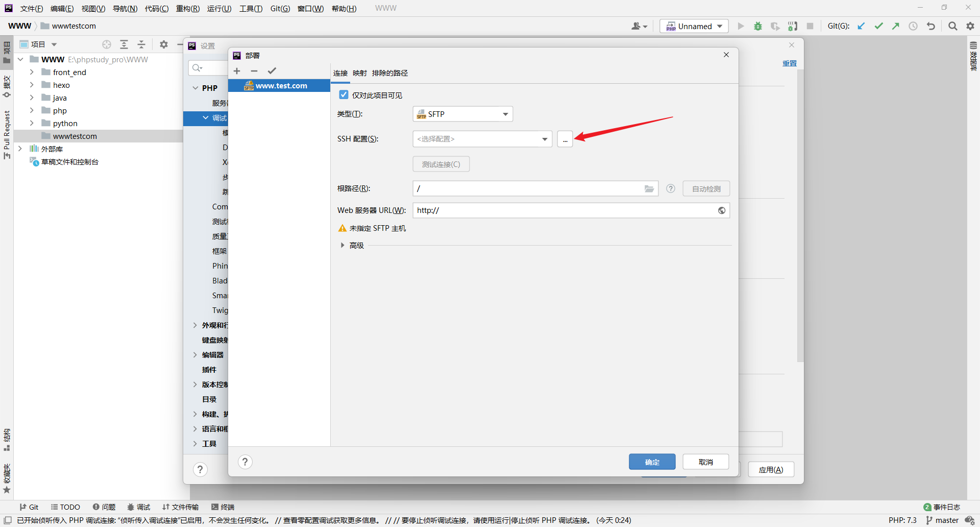Switch to the Mappings tab
The image size is (980, 527).
tap(360, 73)
